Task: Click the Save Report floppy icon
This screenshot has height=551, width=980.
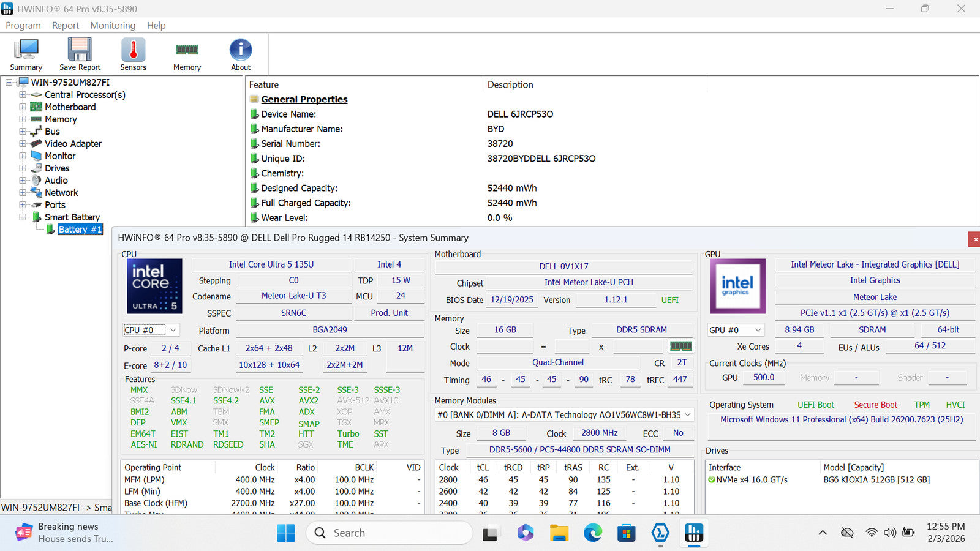Action: point(80,54)
